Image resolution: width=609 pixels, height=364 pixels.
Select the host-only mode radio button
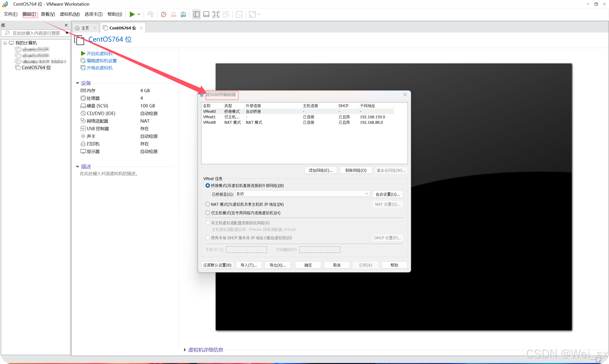[208, 213]
